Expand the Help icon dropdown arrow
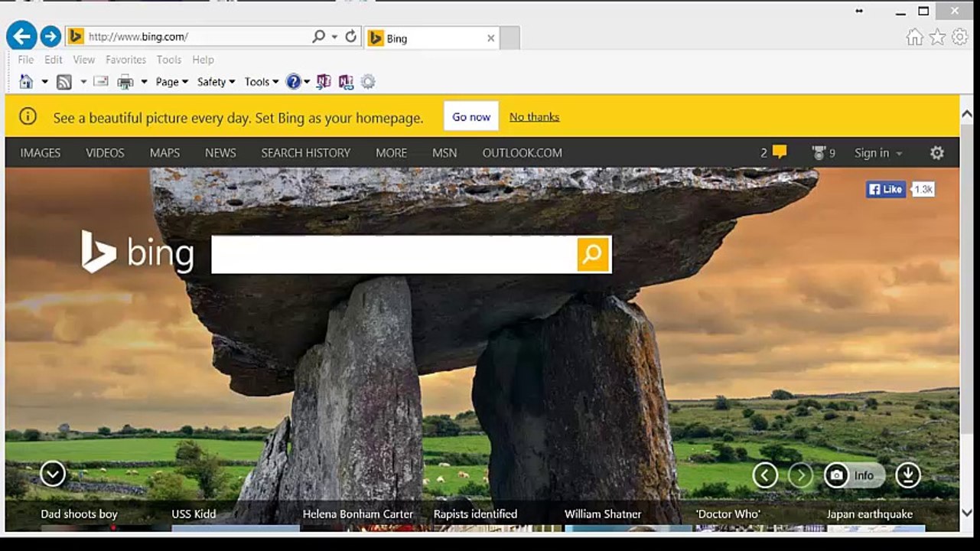This screenshot has width=980, height=551. coord(307,82)
